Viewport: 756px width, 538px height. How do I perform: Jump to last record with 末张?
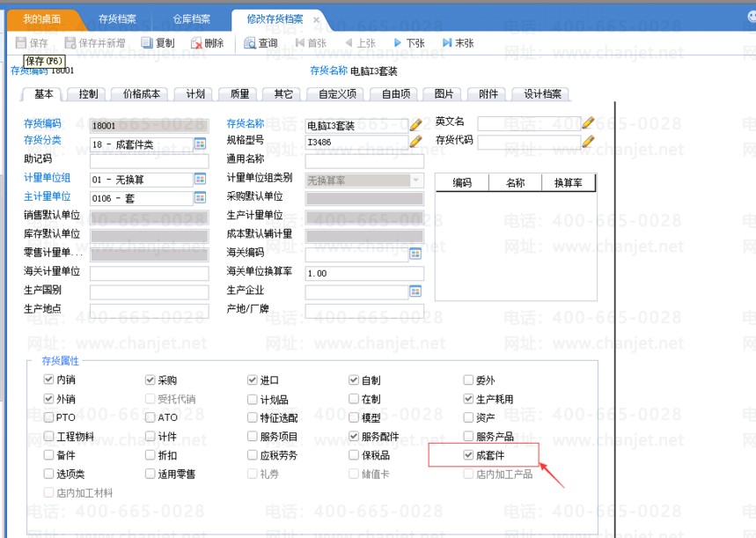459,43
